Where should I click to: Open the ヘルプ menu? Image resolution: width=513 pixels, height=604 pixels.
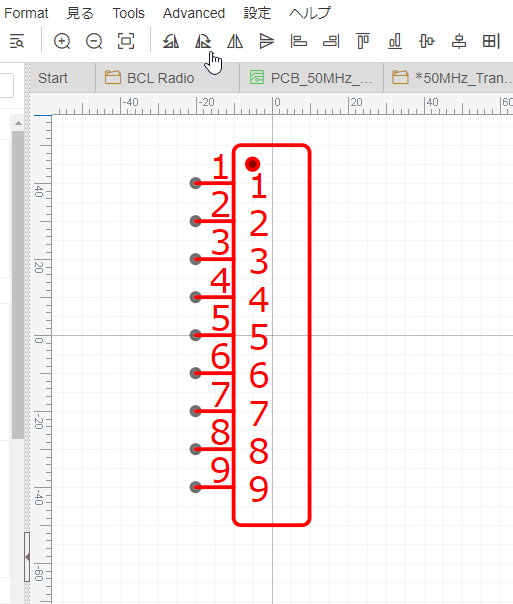point(310,13)
